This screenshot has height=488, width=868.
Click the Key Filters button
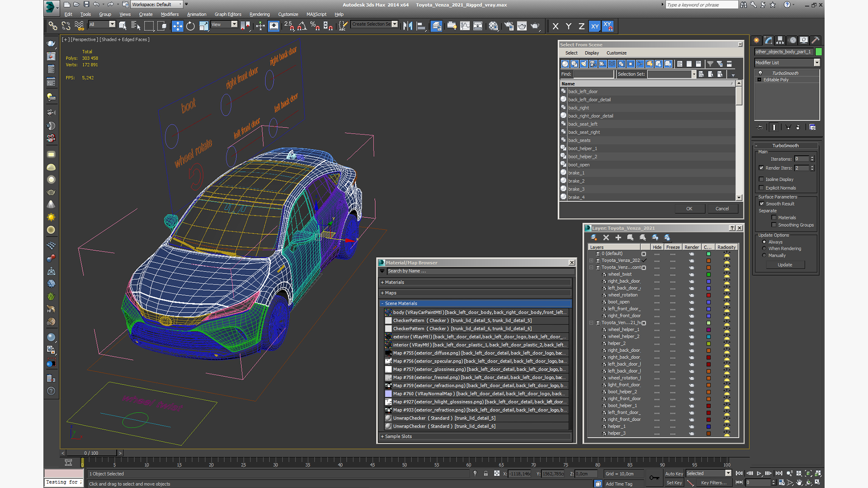point(713,483)
